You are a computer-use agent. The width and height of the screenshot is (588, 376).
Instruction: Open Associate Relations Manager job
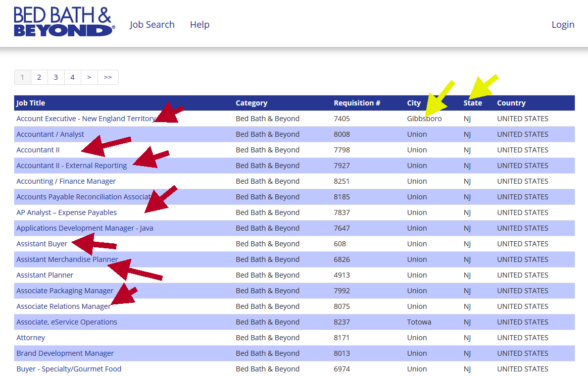tap(63, 307)
